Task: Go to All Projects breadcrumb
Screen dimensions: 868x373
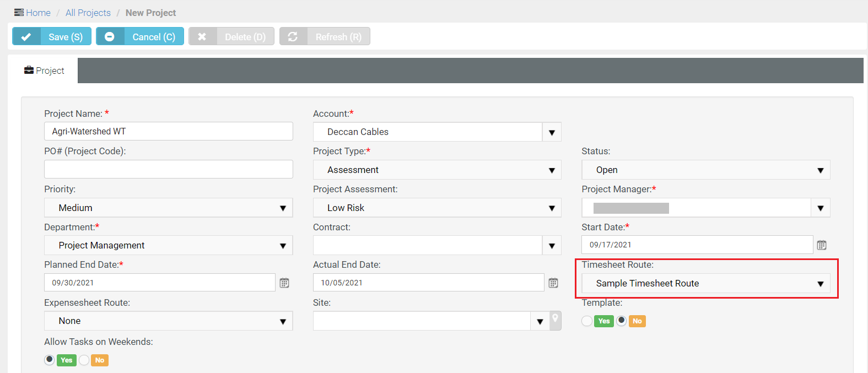Action: [x=88, y=13]
